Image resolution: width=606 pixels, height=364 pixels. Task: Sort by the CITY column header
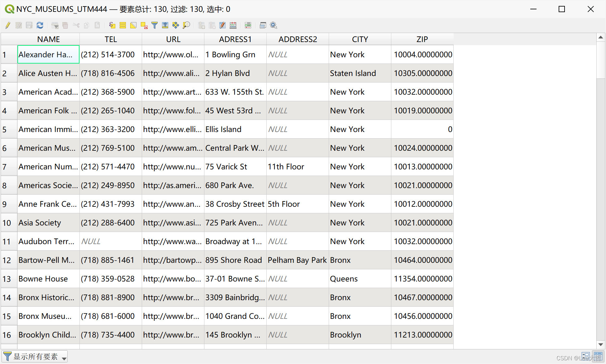tap(360, 39)
